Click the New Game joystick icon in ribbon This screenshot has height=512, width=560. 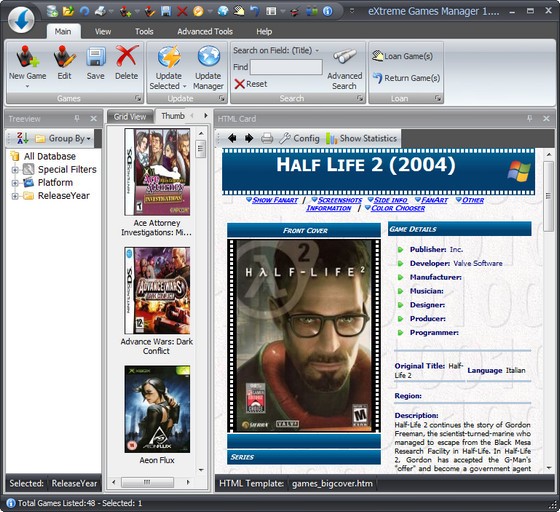point(28,57)
